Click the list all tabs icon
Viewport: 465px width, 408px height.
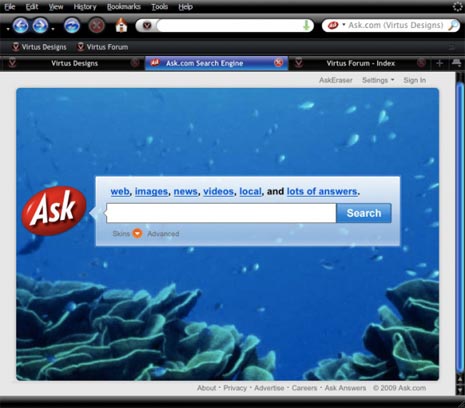tap(456, 63)
